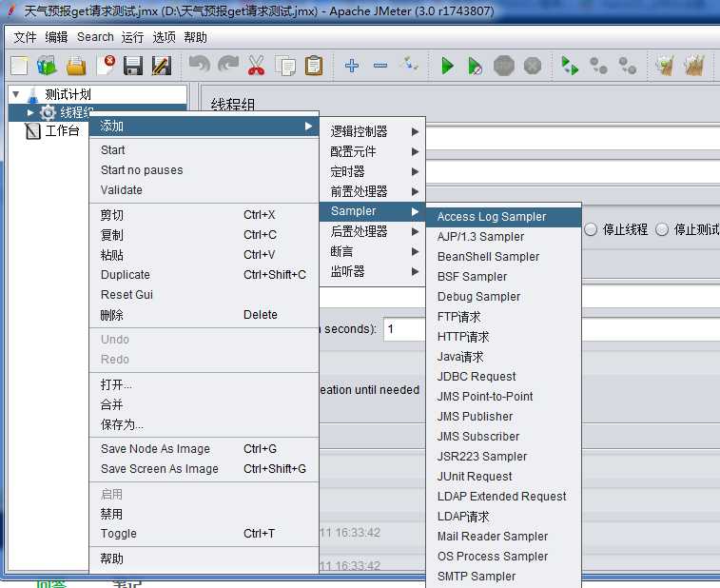This screenshot has width=720, height=588.
Task: Click the Clear All brooms icon
Action: coord(693,66)
